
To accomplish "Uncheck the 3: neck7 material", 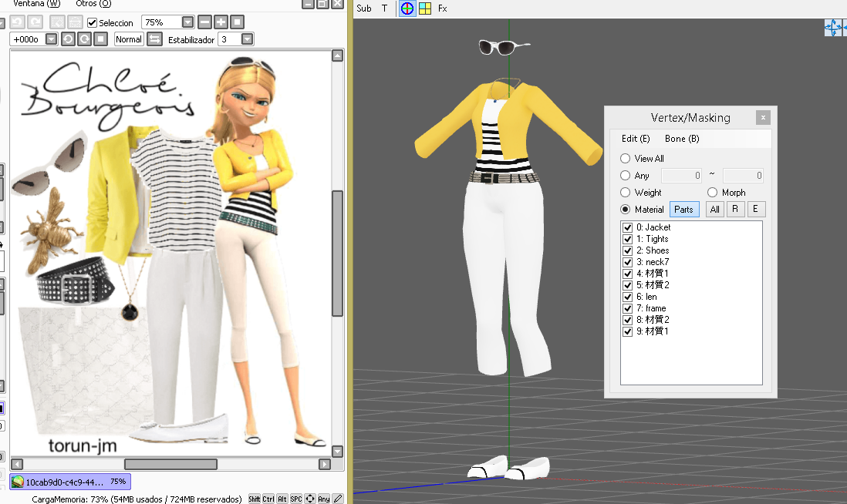I will tap(628, 262).
